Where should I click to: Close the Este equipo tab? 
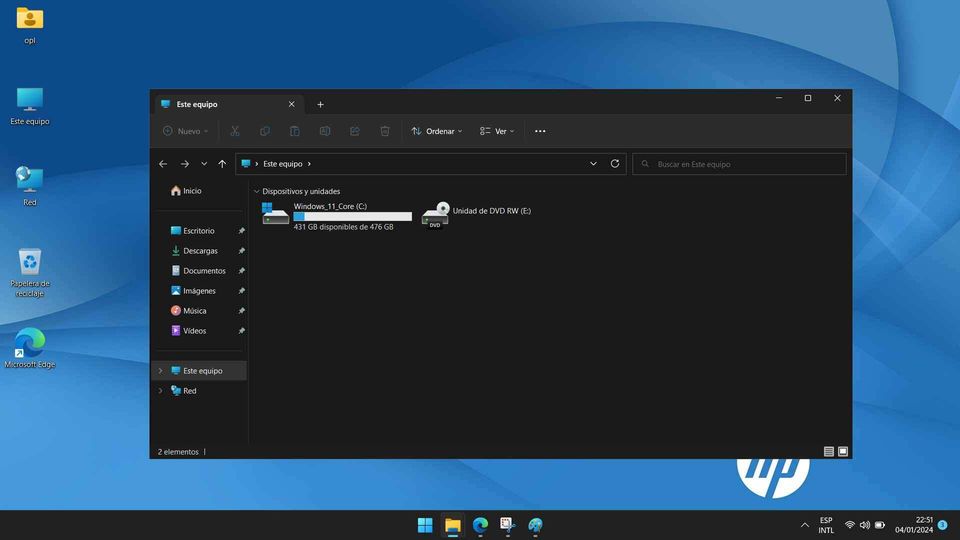pos(291,104)
